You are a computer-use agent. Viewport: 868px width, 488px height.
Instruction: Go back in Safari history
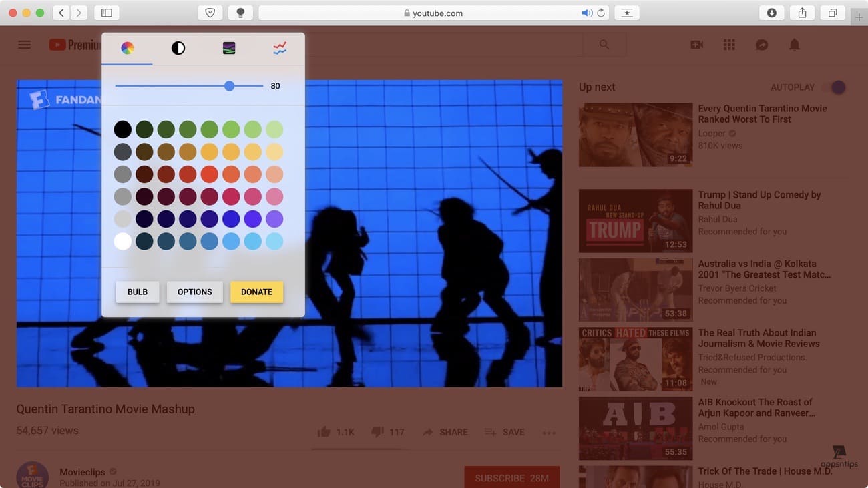tap(61, 13)
